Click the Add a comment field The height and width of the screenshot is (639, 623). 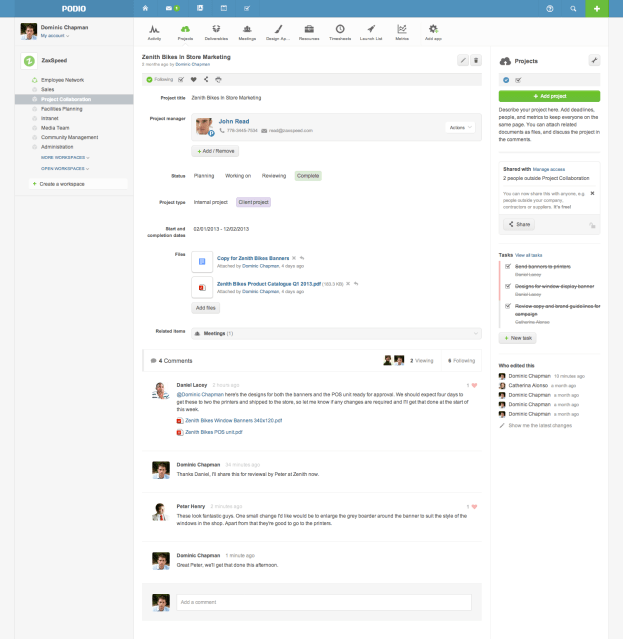click(324, 602)
